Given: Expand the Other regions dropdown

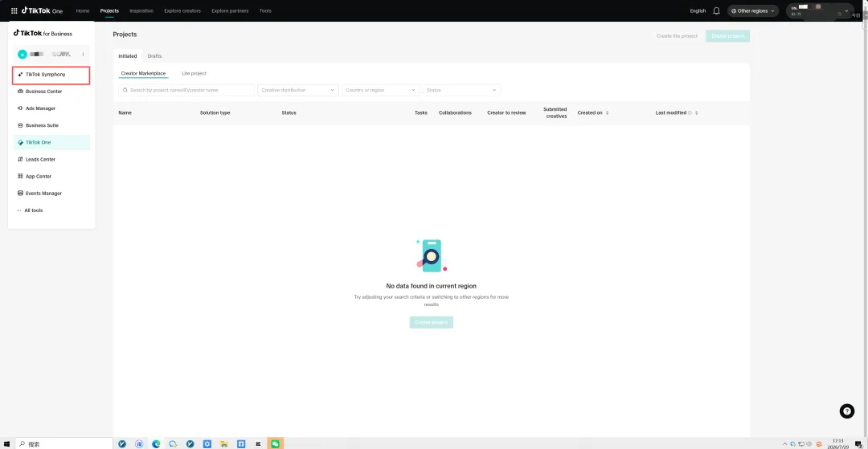Looking at the screenshot, I should coord(753,10).
